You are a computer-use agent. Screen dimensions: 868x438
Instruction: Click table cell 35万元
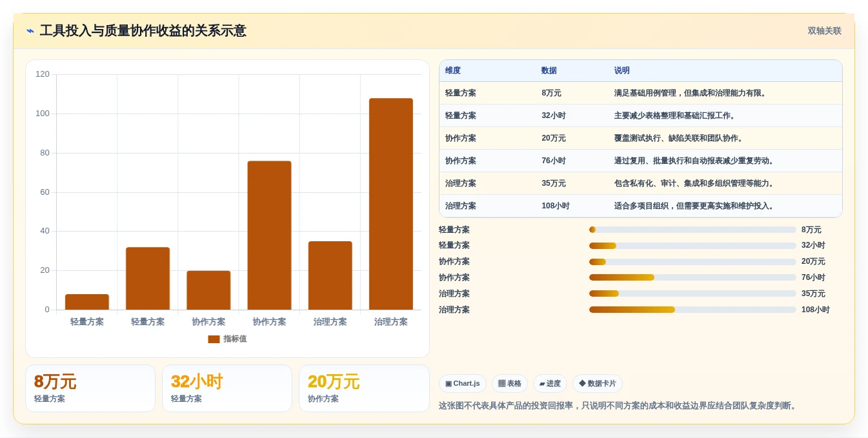click(554, 184)
